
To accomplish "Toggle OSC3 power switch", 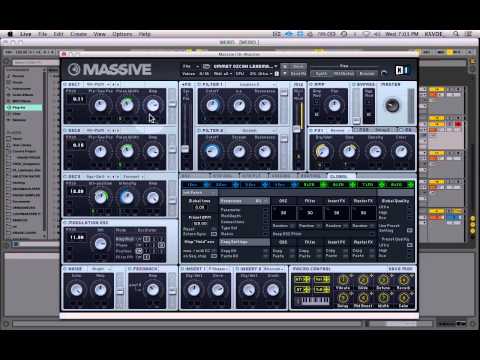I will pyautogui.click(x=65, y=176).
